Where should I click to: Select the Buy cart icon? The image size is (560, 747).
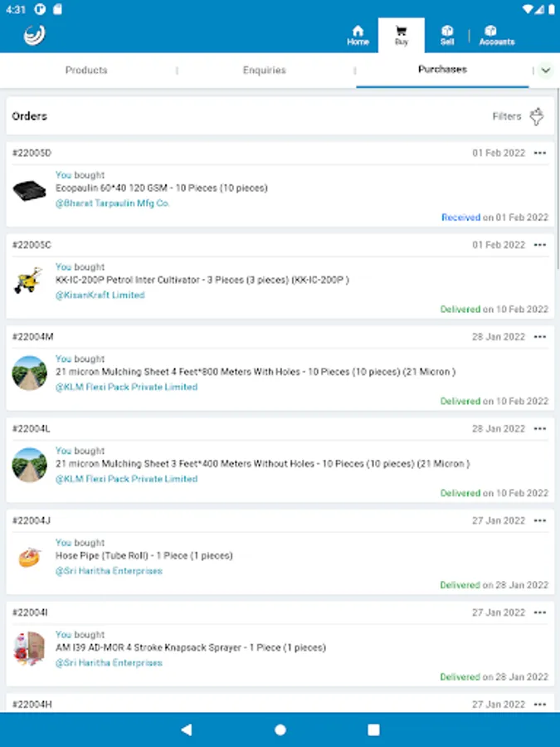point(402,36)
